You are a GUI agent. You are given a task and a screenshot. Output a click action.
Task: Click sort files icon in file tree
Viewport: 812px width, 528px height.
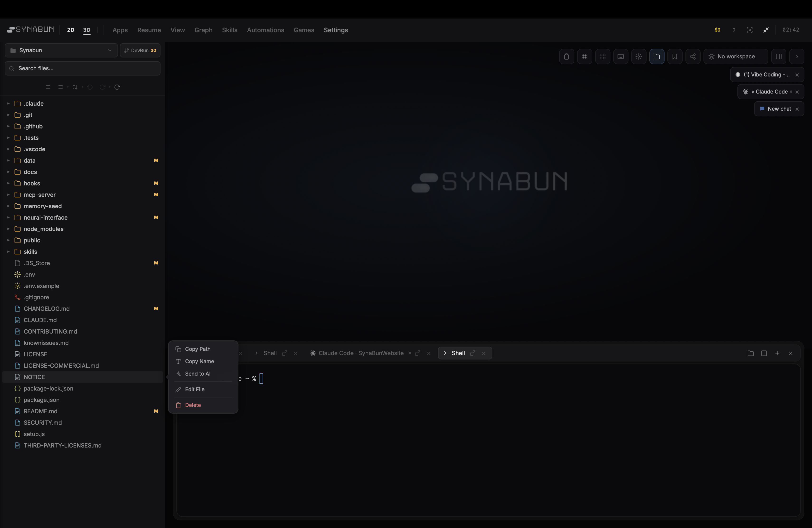click(75, 87)
